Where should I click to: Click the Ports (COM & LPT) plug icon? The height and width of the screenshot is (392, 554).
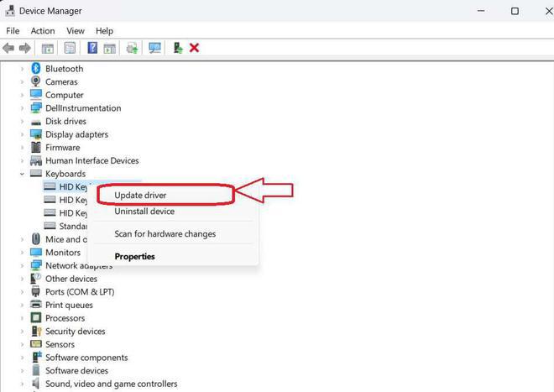coord(36,291)
